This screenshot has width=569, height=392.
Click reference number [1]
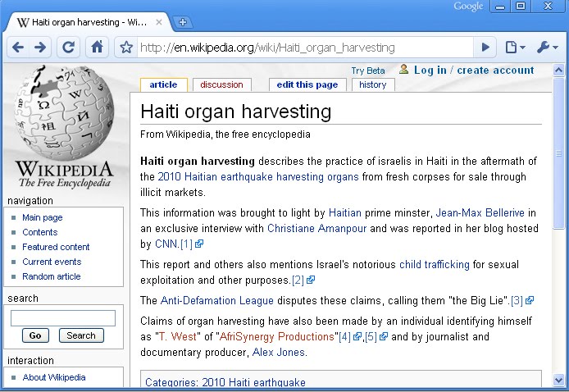(186, 244)
